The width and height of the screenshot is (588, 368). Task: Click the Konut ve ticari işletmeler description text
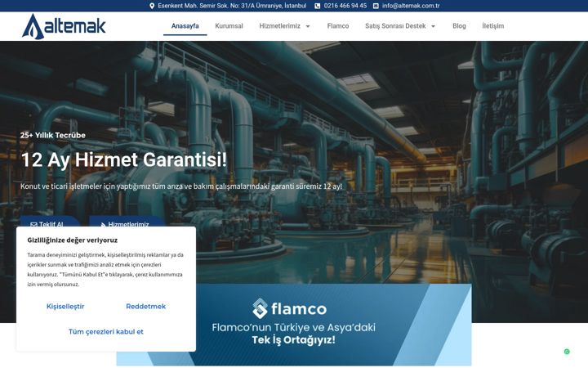point(181,186)
